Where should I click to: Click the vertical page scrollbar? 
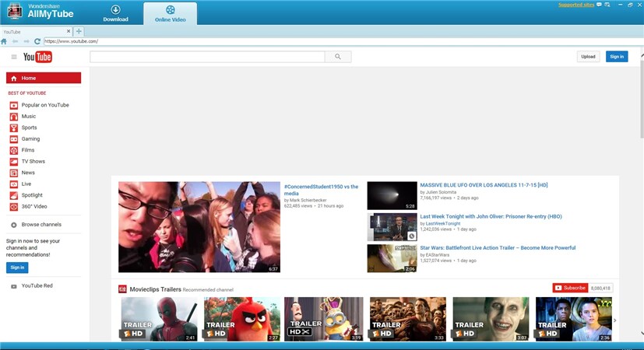point(642,99)
